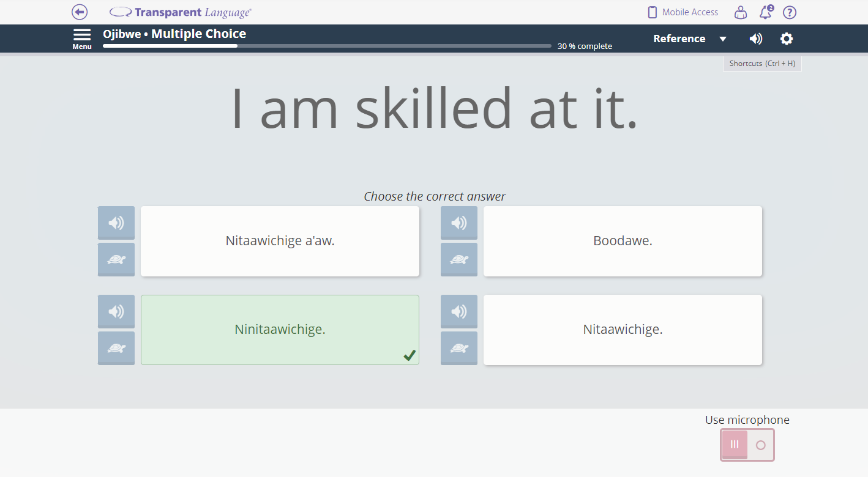
Task: Click the help question mark icon
Action: point(790,12)
